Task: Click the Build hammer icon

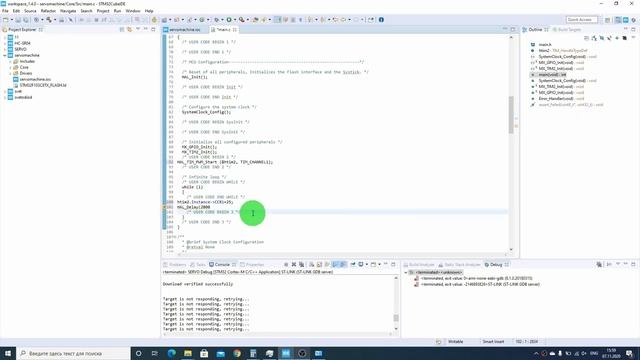Action: [49, 20]
